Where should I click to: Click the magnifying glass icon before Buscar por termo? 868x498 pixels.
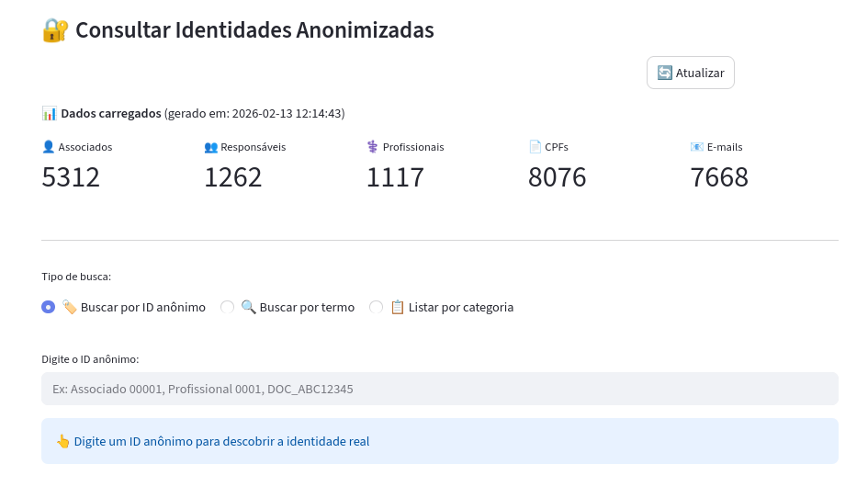point(248,308)
